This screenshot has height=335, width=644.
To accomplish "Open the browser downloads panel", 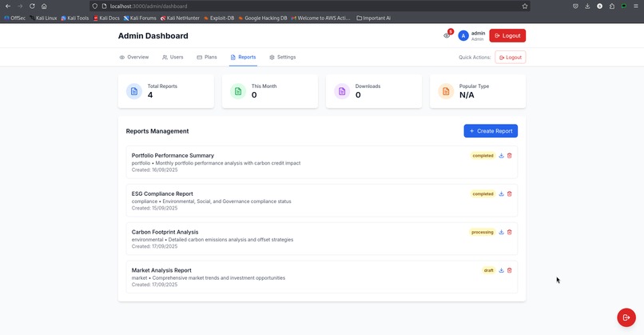I will 587,6.
